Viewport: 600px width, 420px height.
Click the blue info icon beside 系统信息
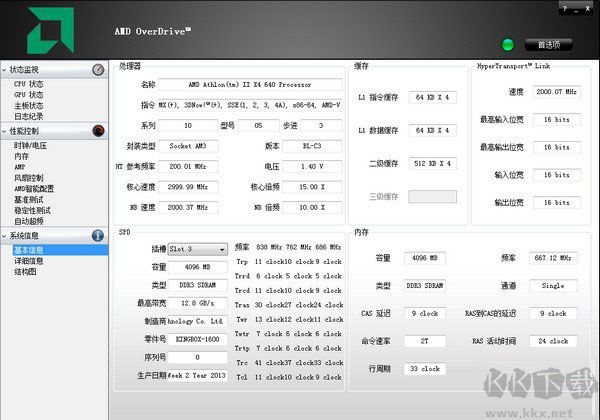(98, 235)
